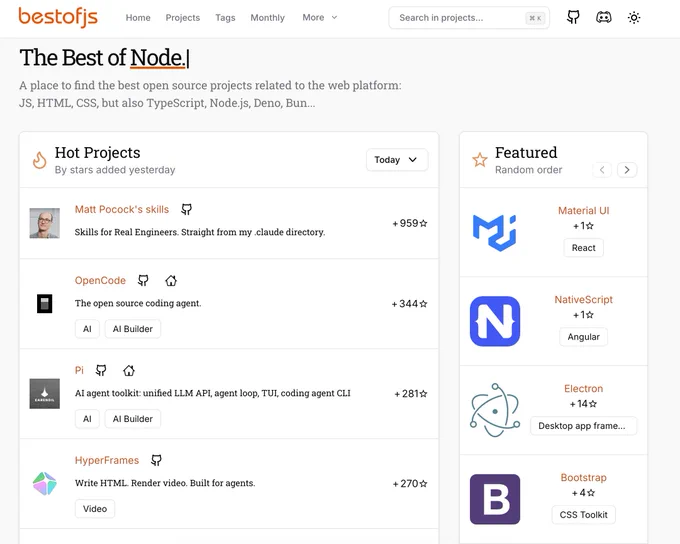Screen dimensions: 680x544
Task: Click the "The Best of Node." heading
Action: click(104, 58)
